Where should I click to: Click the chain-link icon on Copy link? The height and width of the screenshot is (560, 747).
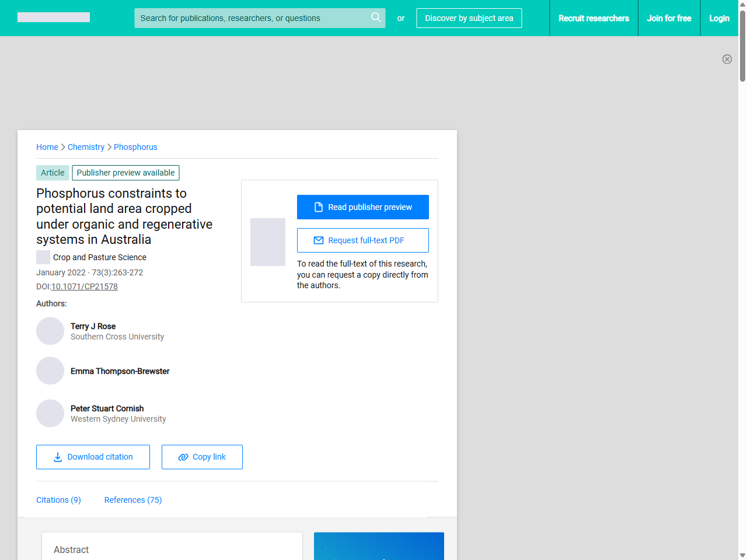click(183, 457)
